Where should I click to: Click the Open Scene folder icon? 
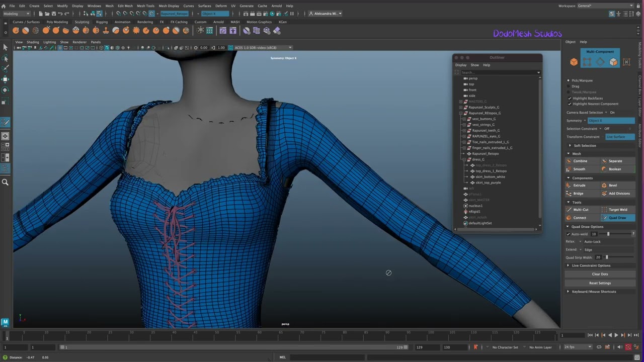click(x=47, y=14)
